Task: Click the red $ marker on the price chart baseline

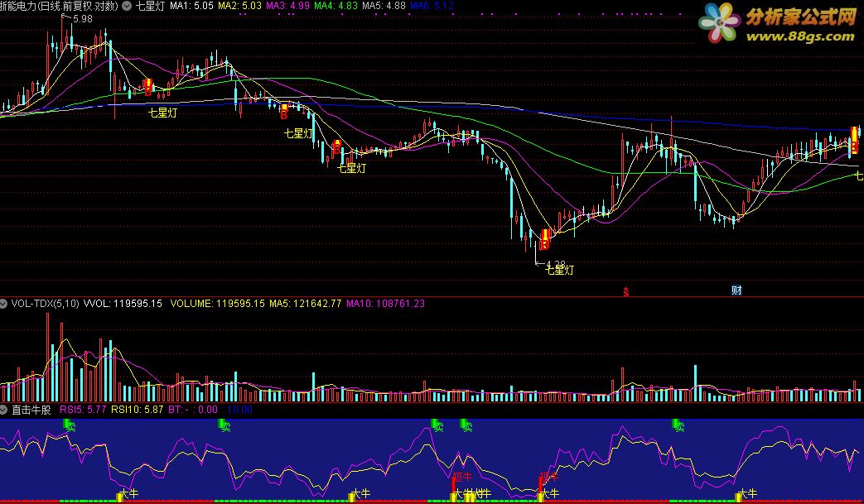Action: point(626,292)
